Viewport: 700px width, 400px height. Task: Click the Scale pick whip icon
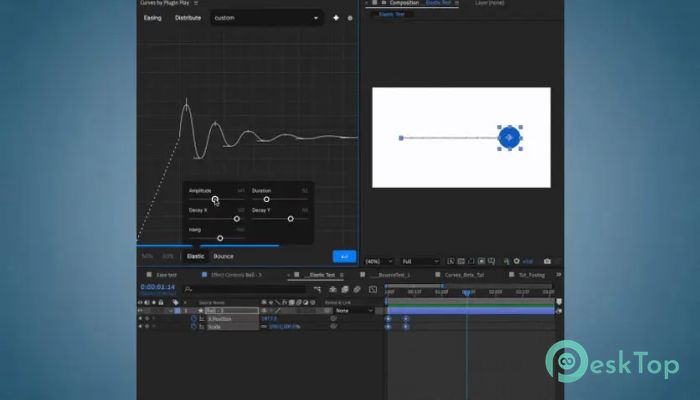(333, 326)
